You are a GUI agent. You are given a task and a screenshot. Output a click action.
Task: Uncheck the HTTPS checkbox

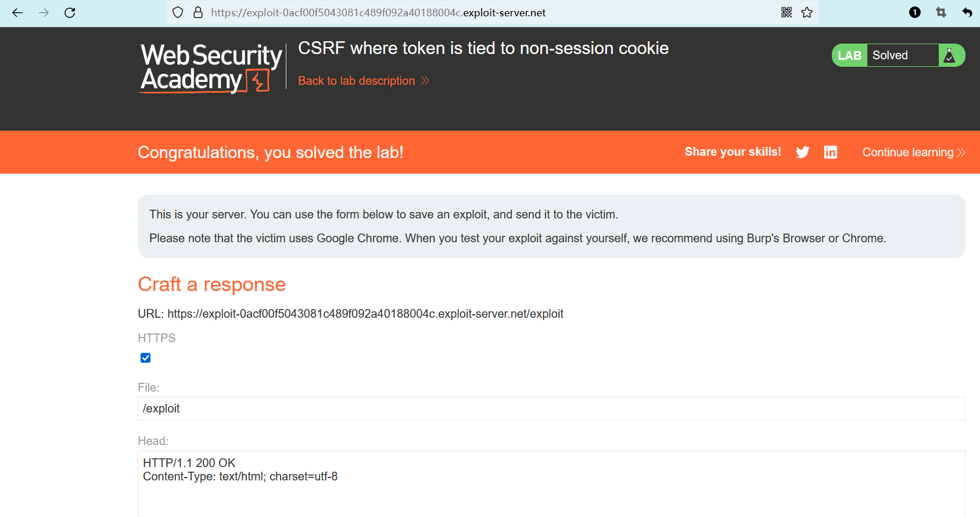[146, 358]
